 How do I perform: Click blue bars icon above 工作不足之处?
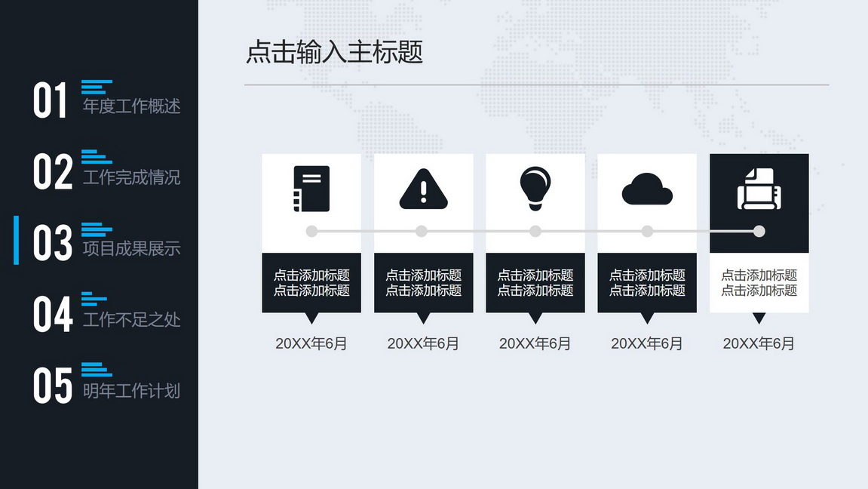pos(94,299)
